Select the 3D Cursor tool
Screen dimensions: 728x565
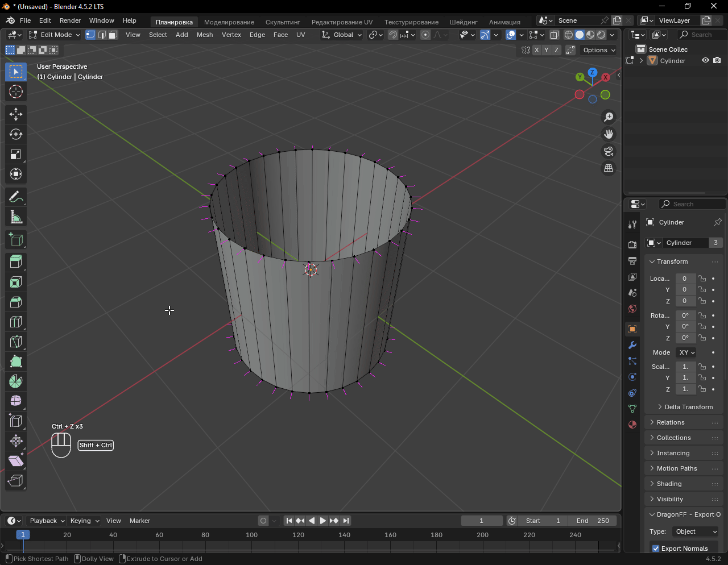click(x=16, y=92)
